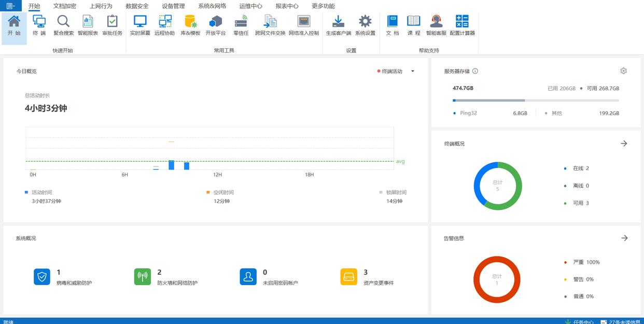Open the 配置计算器 calculator
The height and width of the screenshot is (324, 644).
pyautogui.click(x=462, y=25)
